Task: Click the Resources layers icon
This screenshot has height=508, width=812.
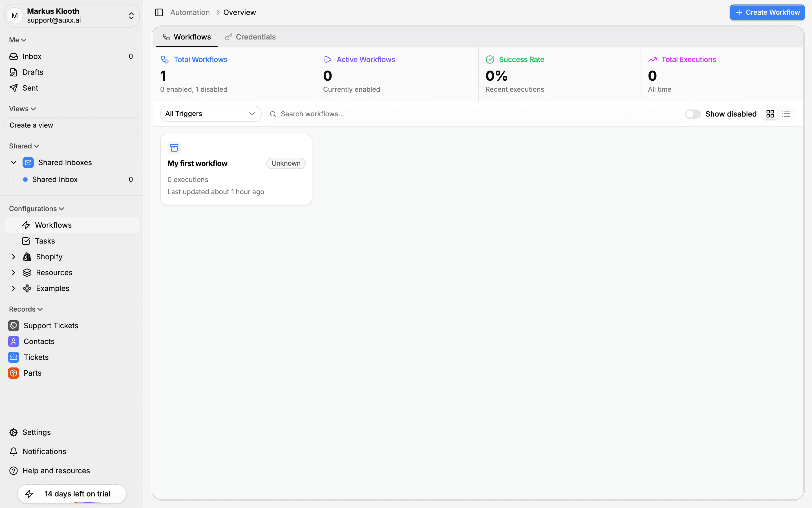Action: pos(27,272)
